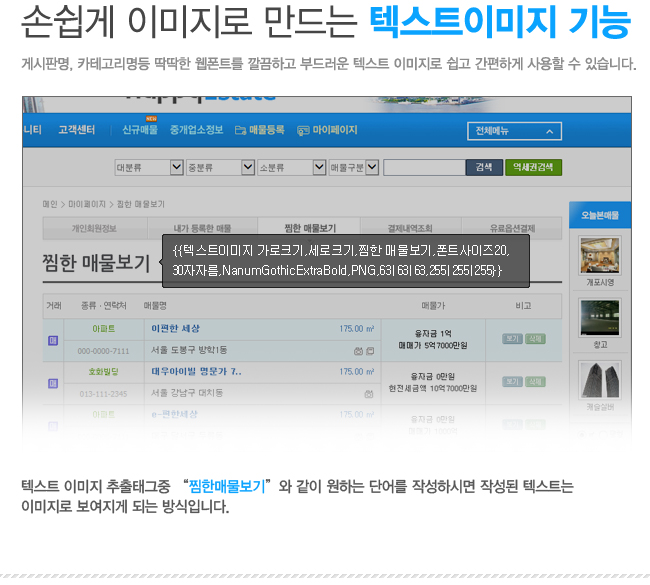Switch to the 내가 등록한 매물 tab
Screen dimensions: 650x585
click(202, 228)
